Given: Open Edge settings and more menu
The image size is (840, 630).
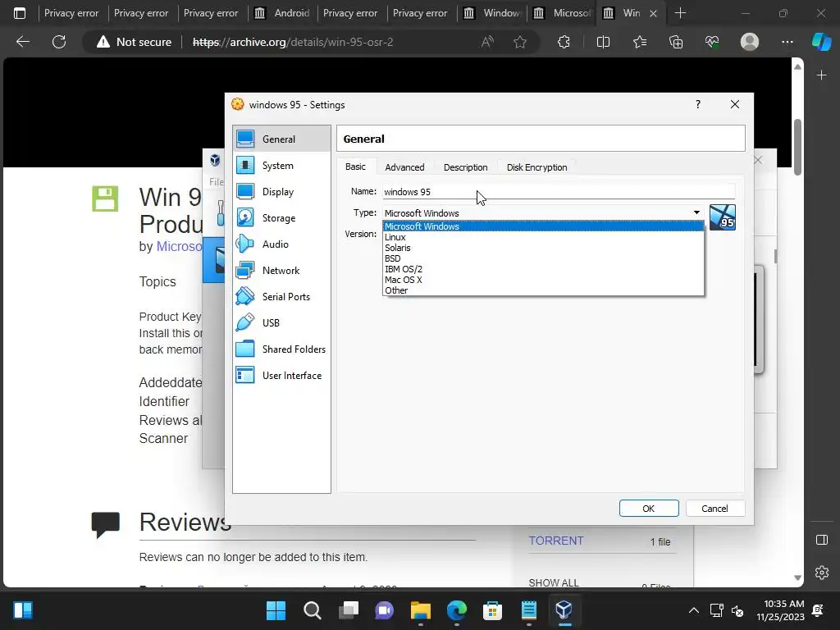Looking at the screenshot, I should tap(787, 42).
